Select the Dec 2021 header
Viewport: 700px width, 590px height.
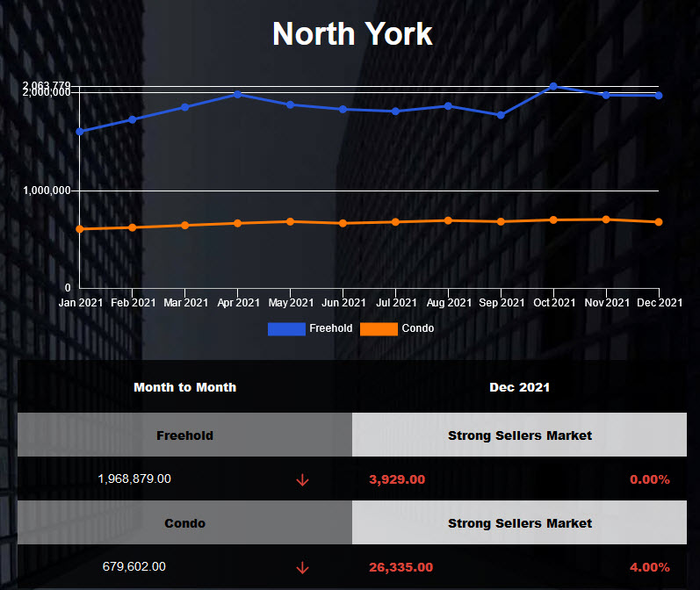519,387
